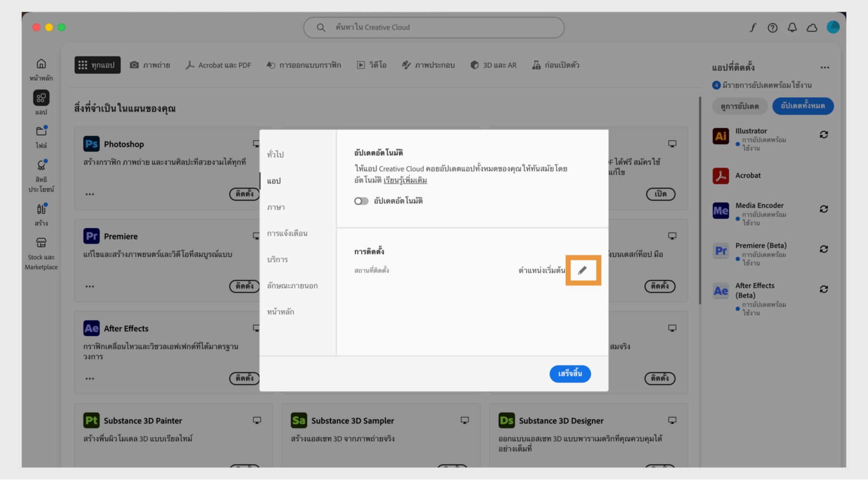Open the หน้าหลัก Home preferences tab
The width and height of the screenshot is (868, 480).
coord(280,312)
